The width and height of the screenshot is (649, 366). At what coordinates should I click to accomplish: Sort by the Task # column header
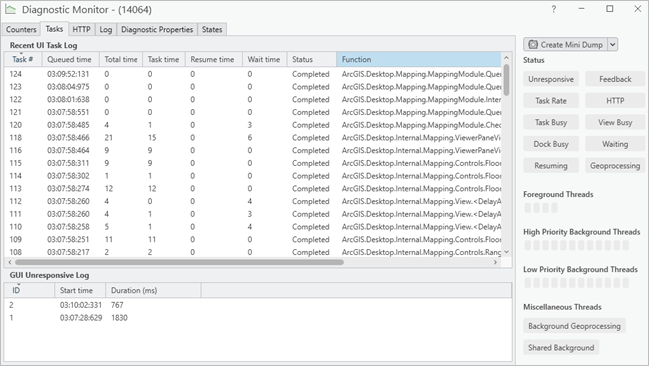pyautogui.click(x=23, y=59)
